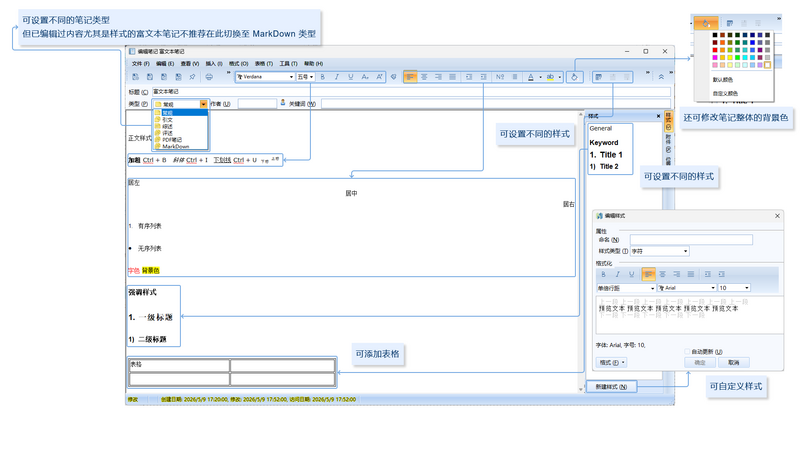Click the 关键词 keywords input field
Viewport: 800px width, 450px height.
click(496, 104)
